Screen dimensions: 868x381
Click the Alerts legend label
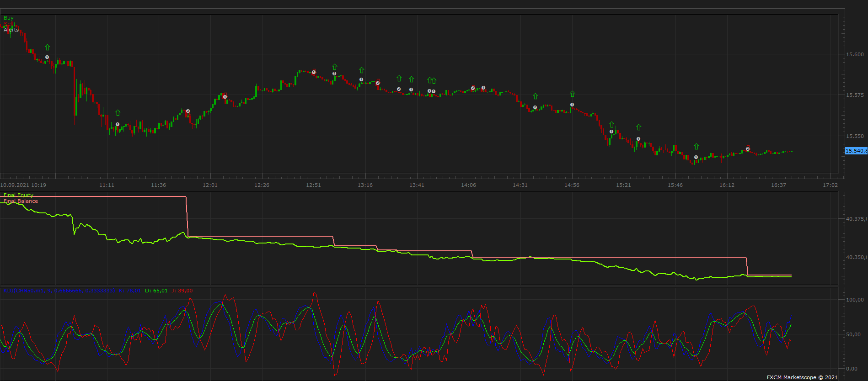click(x=11, y=30)
